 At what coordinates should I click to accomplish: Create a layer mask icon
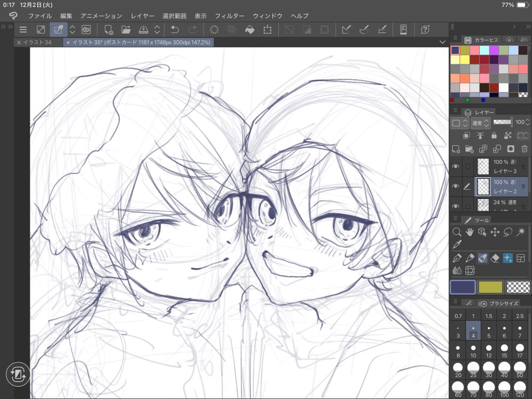tap(510, 149)
